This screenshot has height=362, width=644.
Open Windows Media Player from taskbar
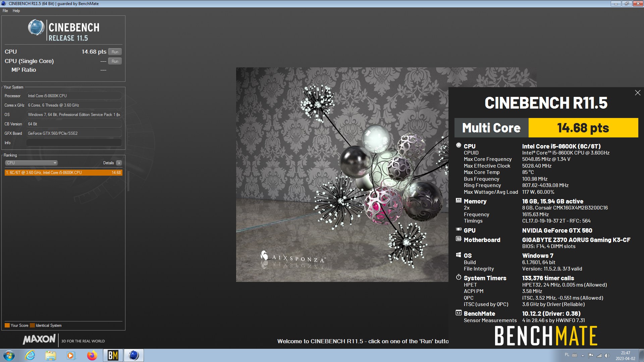[71, 355]
